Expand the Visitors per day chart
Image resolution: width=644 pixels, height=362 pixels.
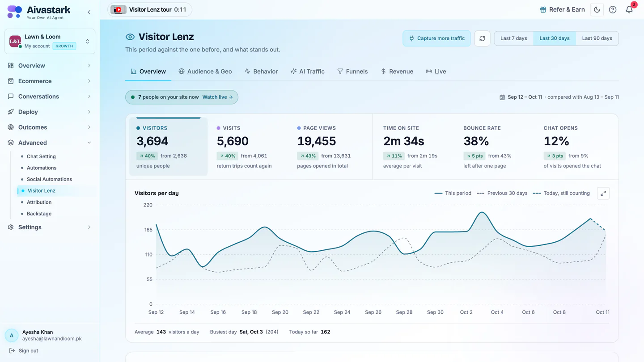603,193
